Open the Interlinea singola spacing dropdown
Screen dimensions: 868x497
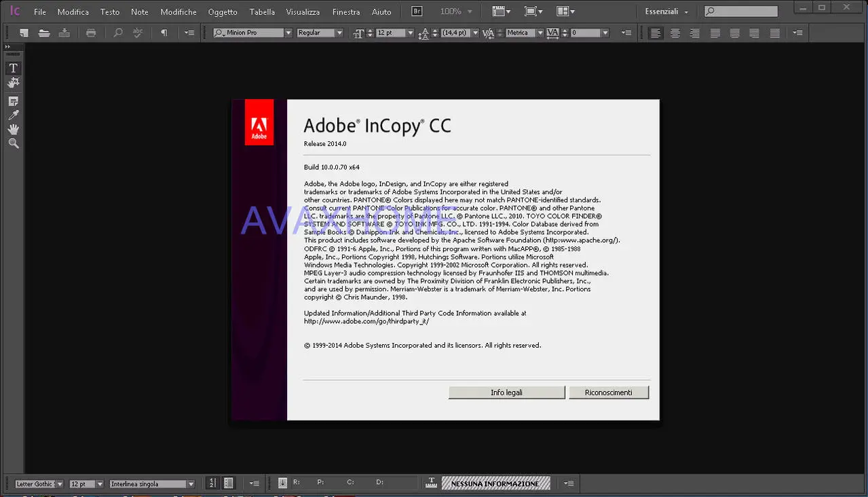(191, 484)
